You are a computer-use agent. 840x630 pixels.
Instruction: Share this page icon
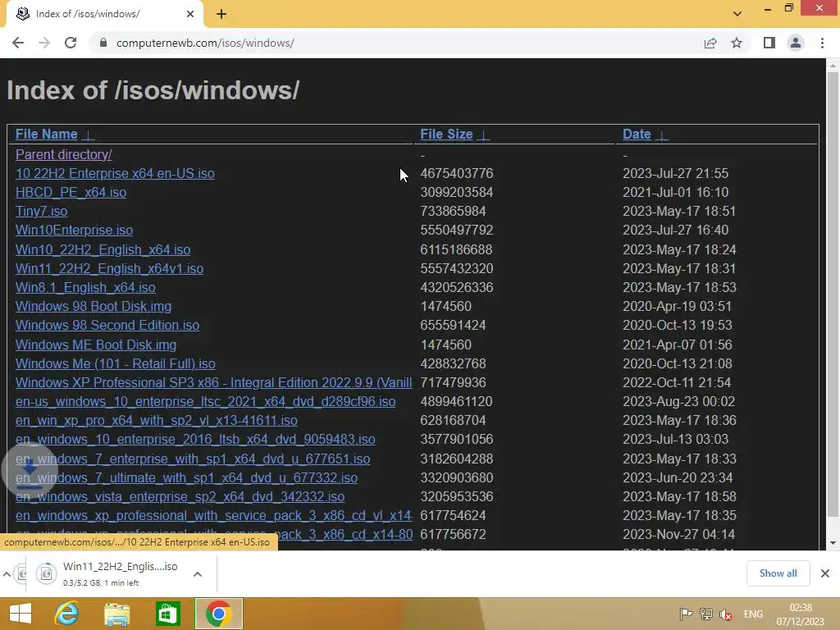[710, 43]
